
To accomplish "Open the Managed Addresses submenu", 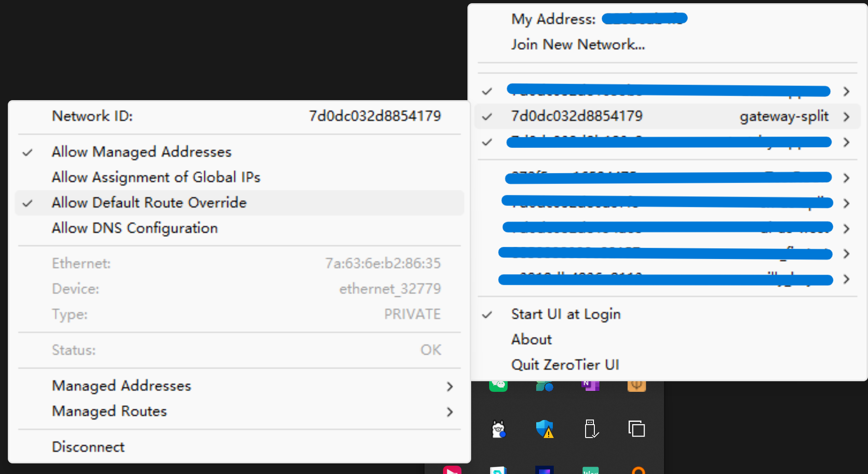I will [239, 386].
